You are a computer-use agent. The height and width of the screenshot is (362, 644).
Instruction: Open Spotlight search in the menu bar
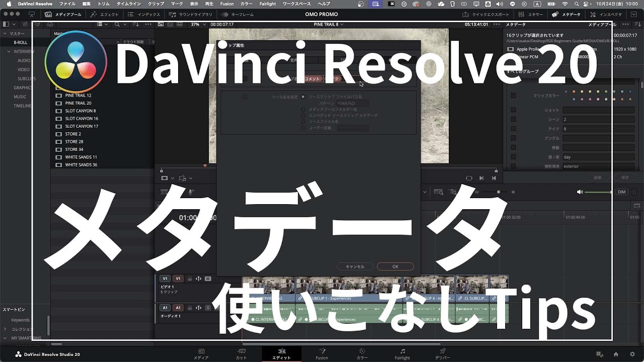[577, 4]
